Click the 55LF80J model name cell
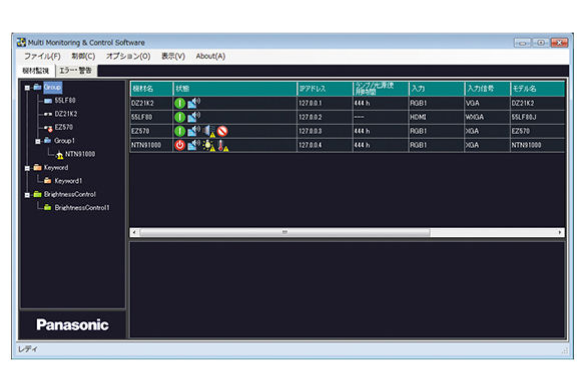This screenshot has width=584, height=390. 537,117
